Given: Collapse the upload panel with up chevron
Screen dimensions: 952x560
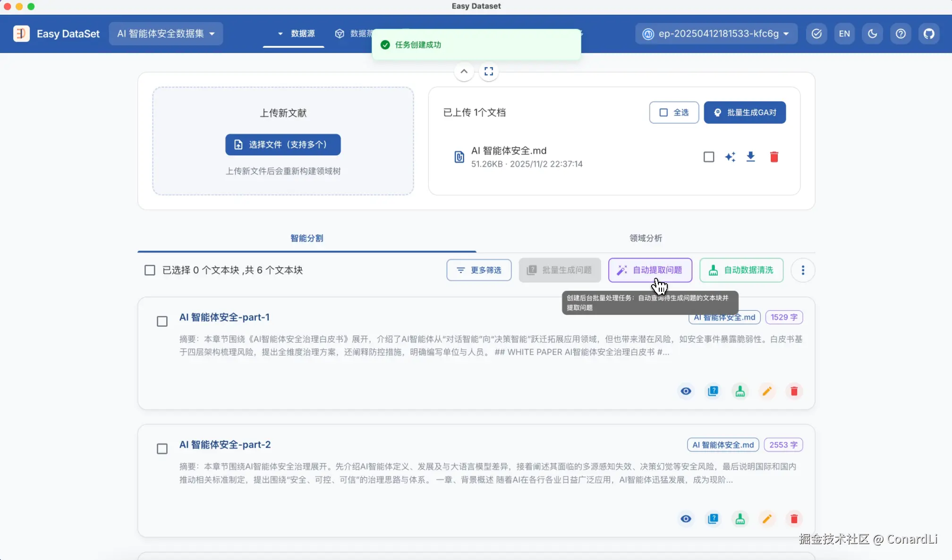Looking at the screenshot, I should coord(464,71).
